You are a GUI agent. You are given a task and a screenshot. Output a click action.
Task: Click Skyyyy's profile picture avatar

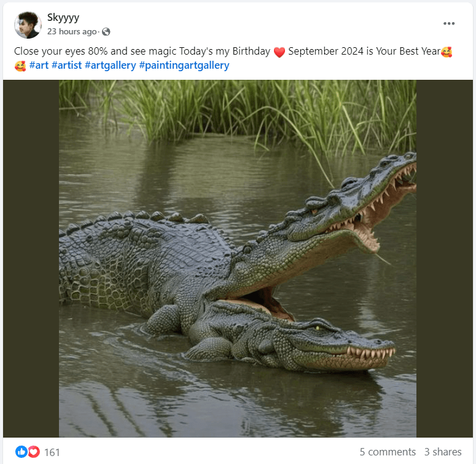[x=28, y=25]
